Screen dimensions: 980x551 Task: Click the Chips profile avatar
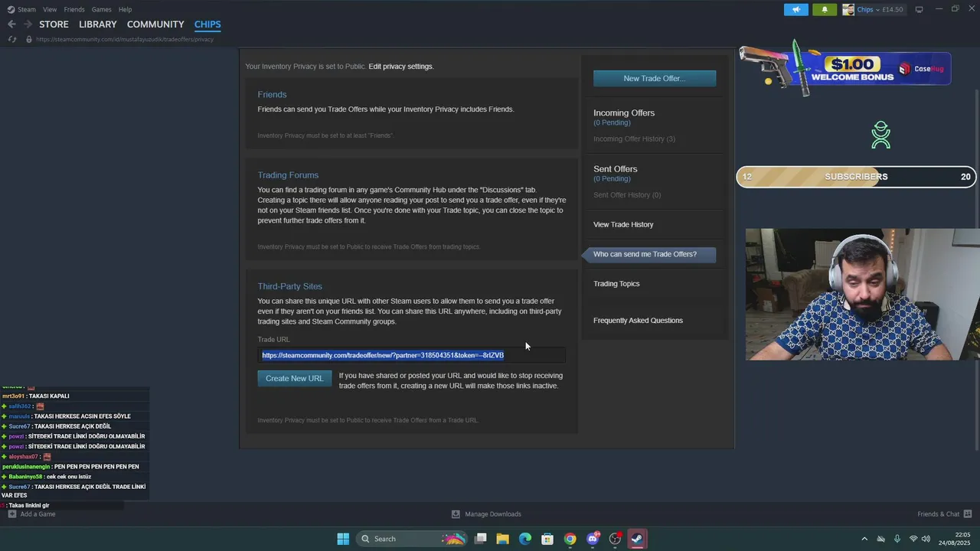(848, 9)
